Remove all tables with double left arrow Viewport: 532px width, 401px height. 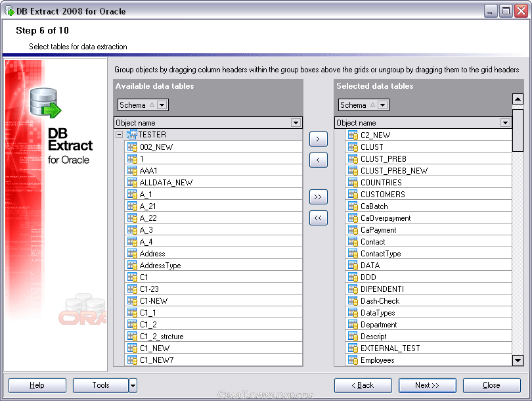point(319,218)
